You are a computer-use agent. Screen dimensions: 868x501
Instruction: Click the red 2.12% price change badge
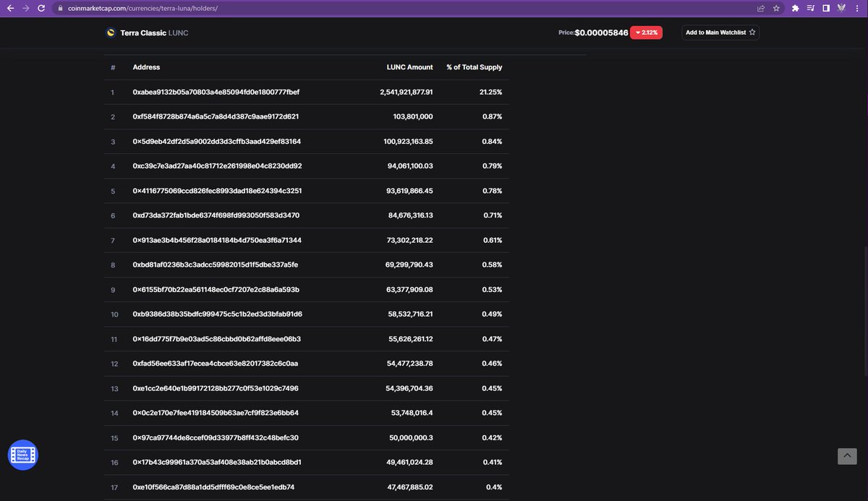(646, 33)
